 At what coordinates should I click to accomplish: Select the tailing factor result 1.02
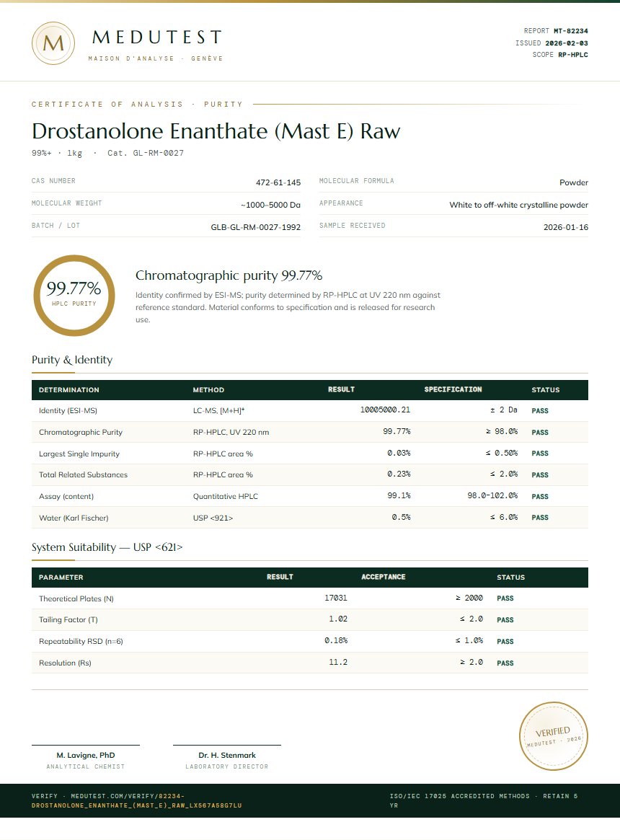pyautogui.click(x=338, y=619)
